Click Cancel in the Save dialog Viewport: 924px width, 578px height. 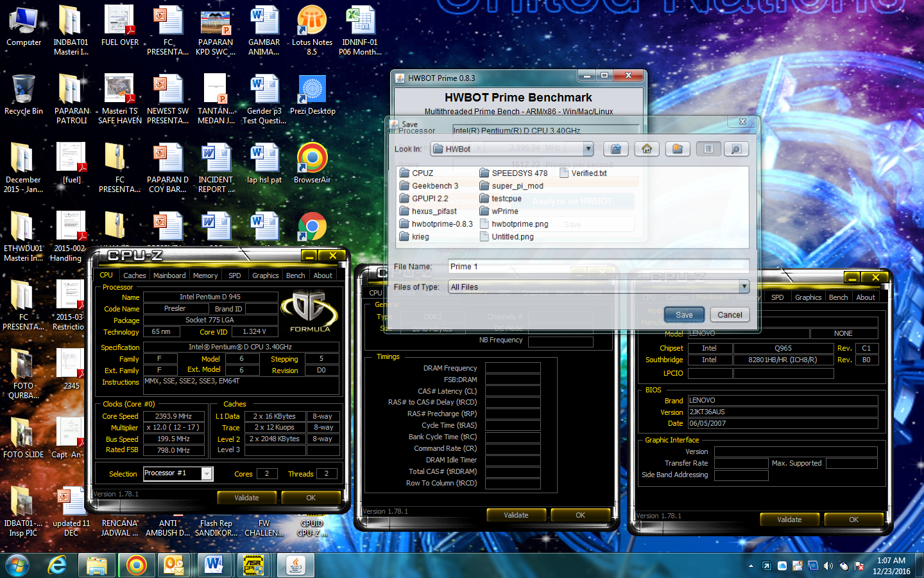(x=730, y=315)
